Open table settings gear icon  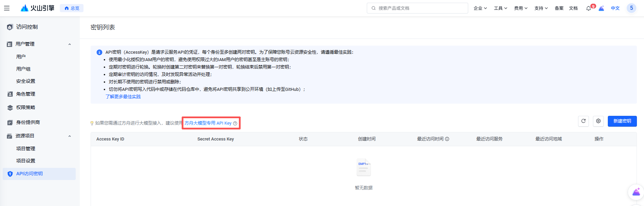(x=598, y=121)
